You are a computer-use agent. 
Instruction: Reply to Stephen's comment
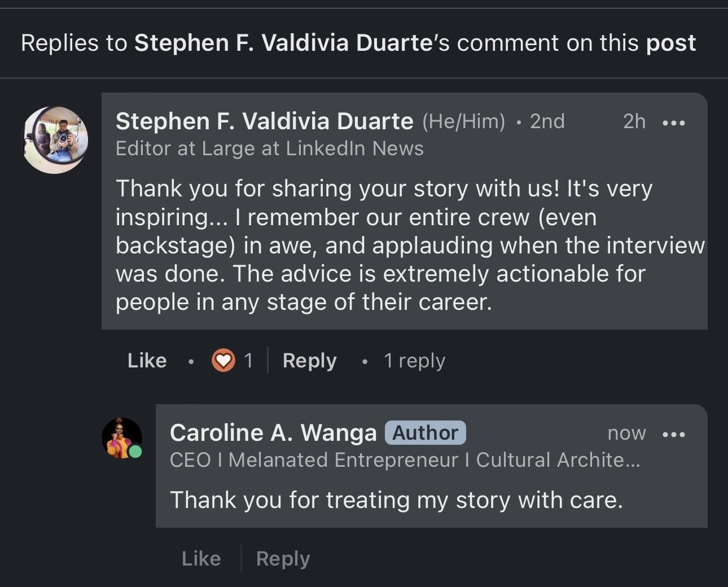pos(309,361)
